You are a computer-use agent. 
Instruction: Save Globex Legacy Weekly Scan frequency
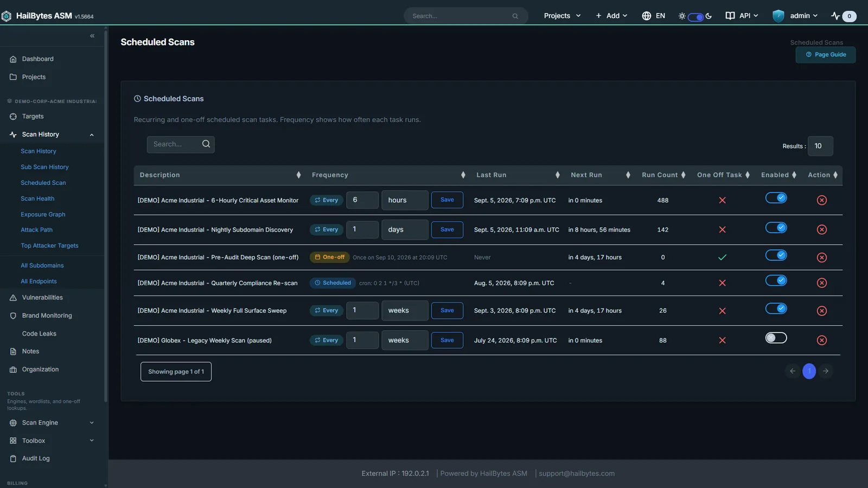447,340
